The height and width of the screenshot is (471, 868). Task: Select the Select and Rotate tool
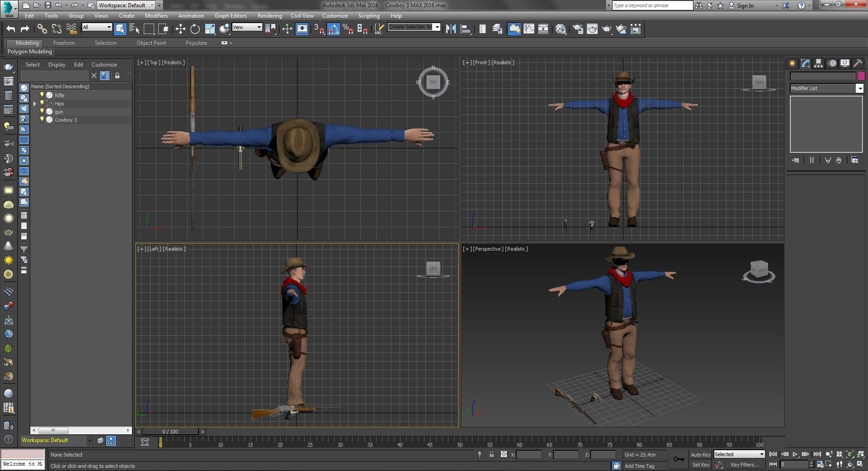coord(195,29)
